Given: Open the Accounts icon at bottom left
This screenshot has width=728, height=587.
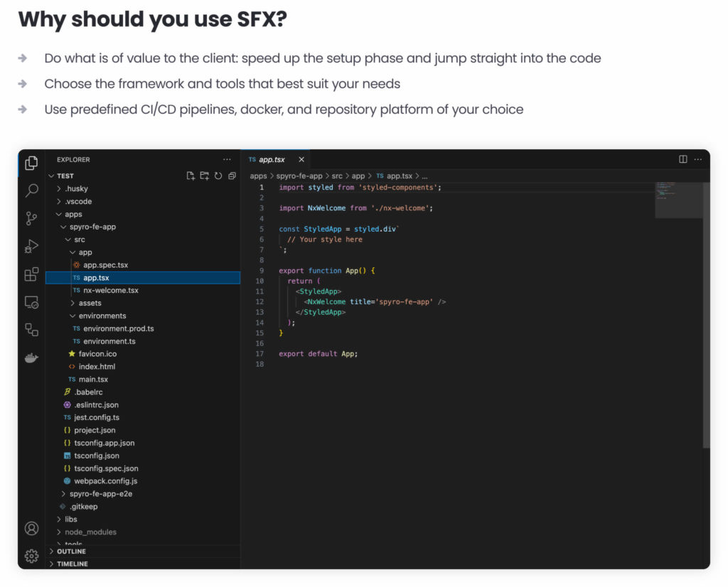Looking at the screenshot, I should click(31, 529).
